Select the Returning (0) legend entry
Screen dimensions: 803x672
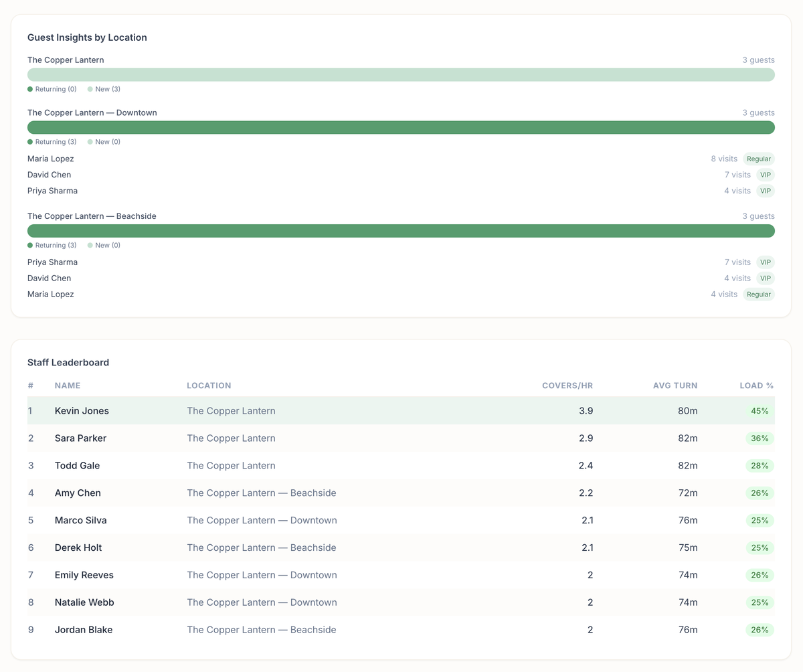tap(52, 89)
